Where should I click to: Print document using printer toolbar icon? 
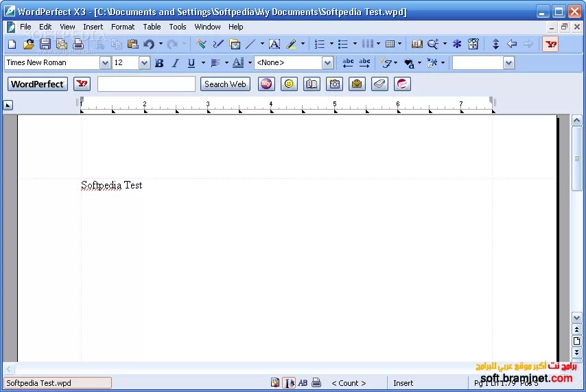(78, 44)
